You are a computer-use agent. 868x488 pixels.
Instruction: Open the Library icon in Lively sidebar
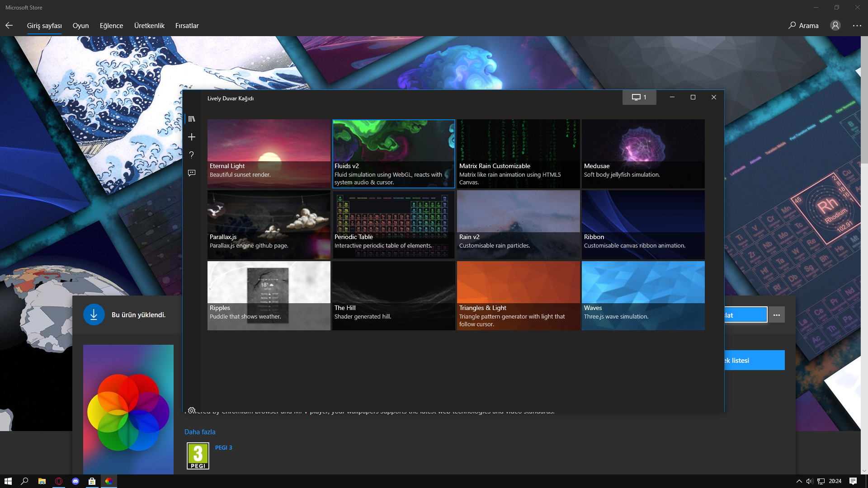coord(192,119)
